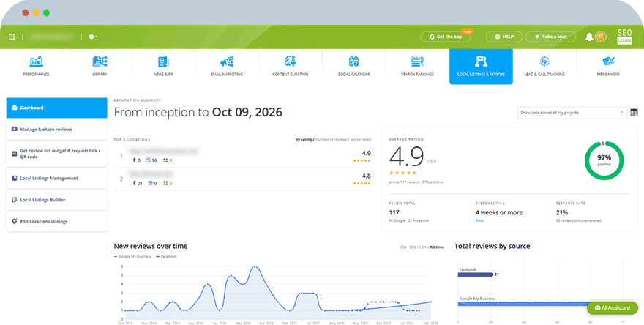Screen dimensions: 644x325
Task: Click the Review Total value 117
Action: tap(394, 212)
